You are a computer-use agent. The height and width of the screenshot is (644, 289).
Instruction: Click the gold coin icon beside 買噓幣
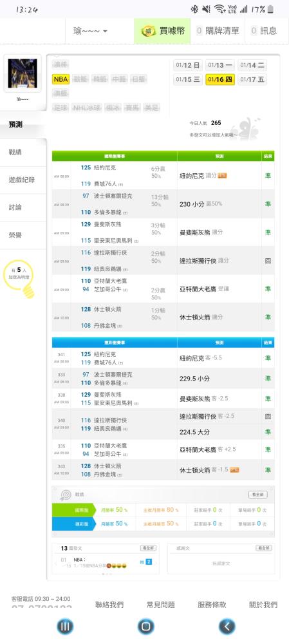point(148,31)
